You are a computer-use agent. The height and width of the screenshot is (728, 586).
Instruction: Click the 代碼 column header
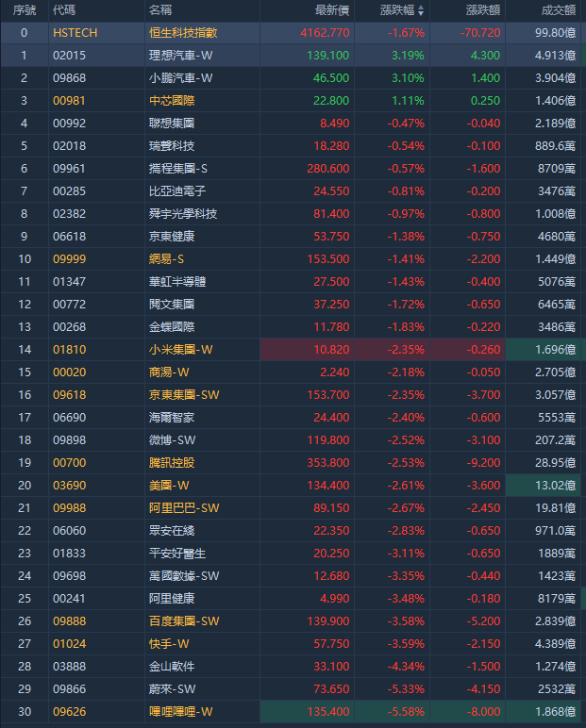click(x=65, y=10)
